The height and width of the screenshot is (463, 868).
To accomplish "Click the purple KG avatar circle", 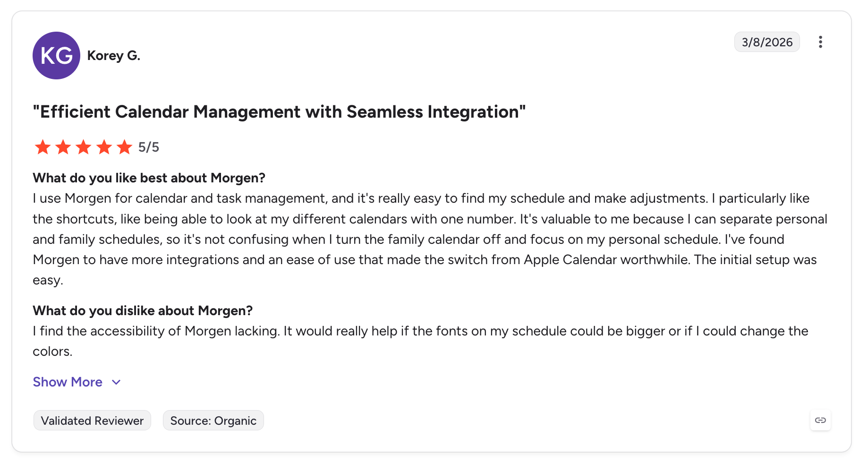I will (56, 55).
